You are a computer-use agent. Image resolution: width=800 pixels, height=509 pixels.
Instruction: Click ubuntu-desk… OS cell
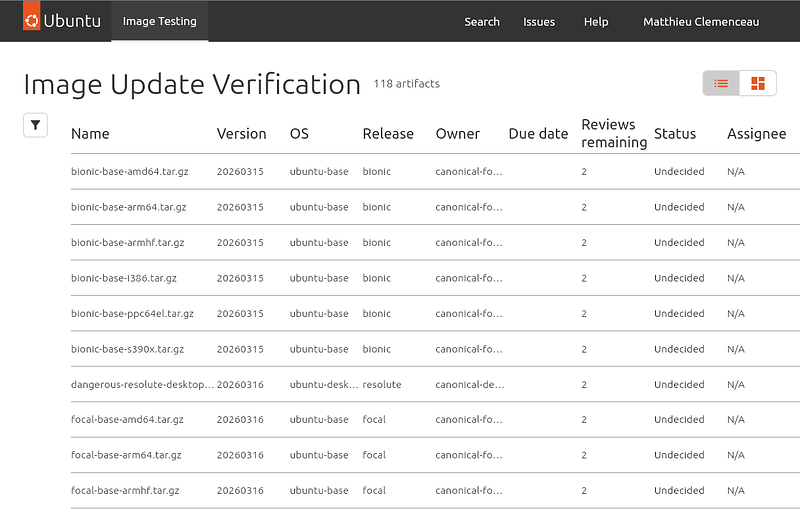pos(324,385)
